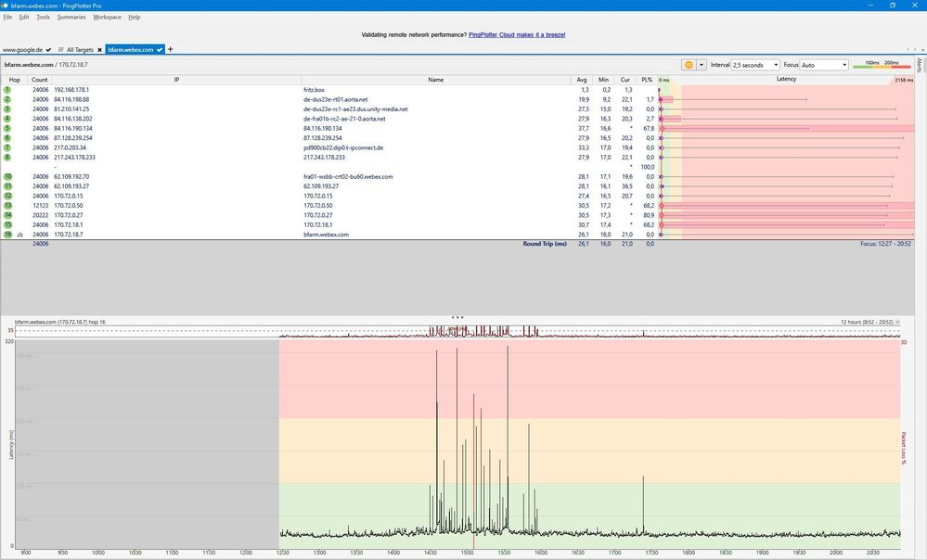Viewport: 927px width, 560px height.
Task: Select hop 1 green circle for fritz.box
Action: (7, 90)
